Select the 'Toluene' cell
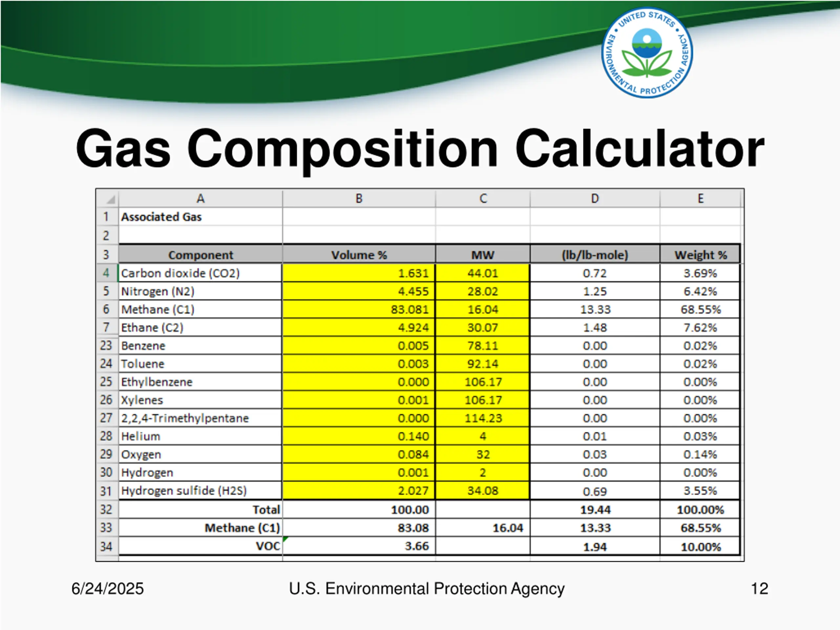The width and height of the screenshot is (840, 630). 200,364
